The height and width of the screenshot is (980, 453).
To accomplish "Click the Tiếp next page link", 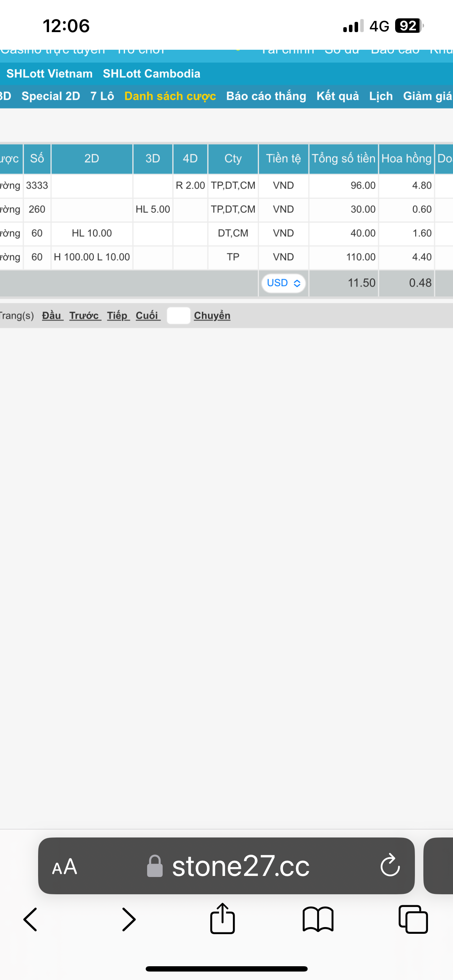I will pos(118,315).
